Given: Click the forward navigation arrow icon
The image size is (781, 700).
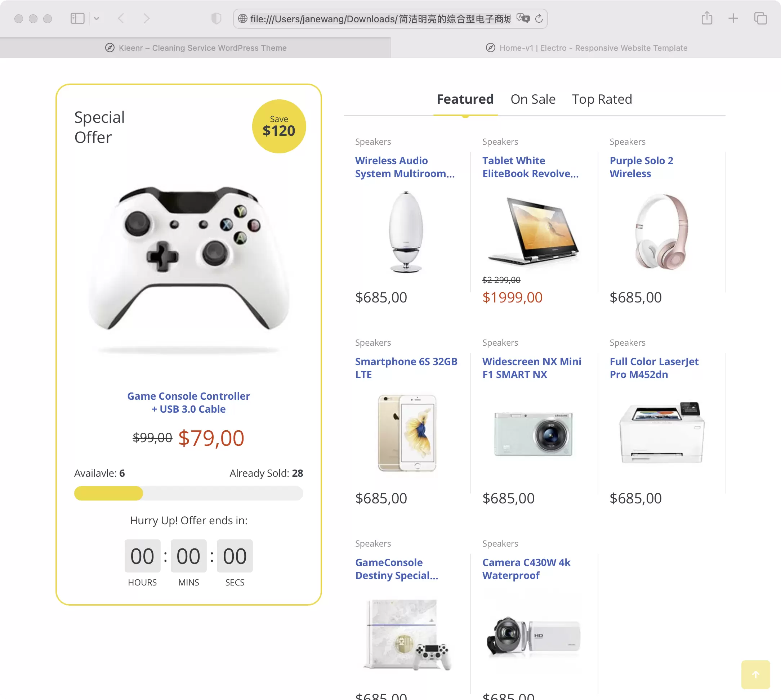Looking at the screenshot, I should click(147, 18).
